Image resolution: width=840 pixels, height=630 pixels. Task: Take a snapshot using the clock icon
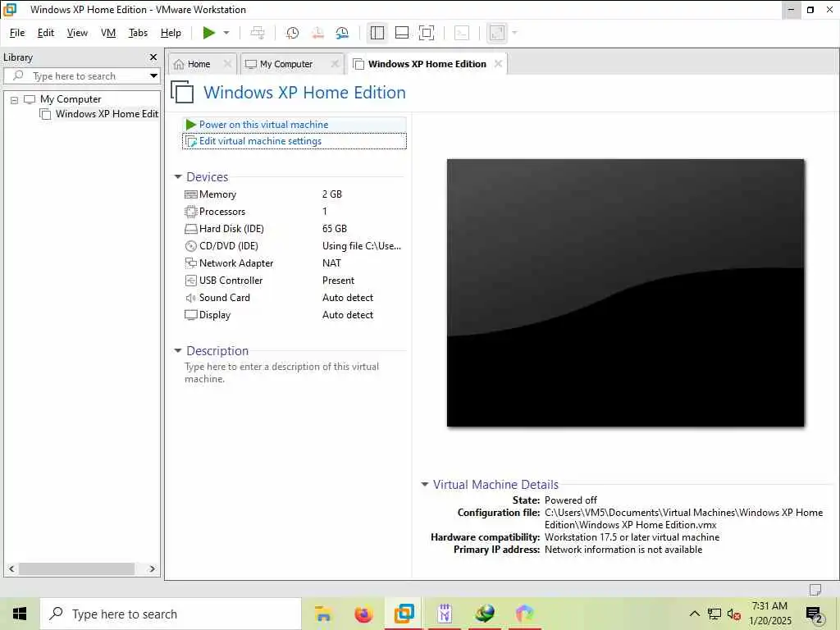pyautogui.click(x=292, y=33)
